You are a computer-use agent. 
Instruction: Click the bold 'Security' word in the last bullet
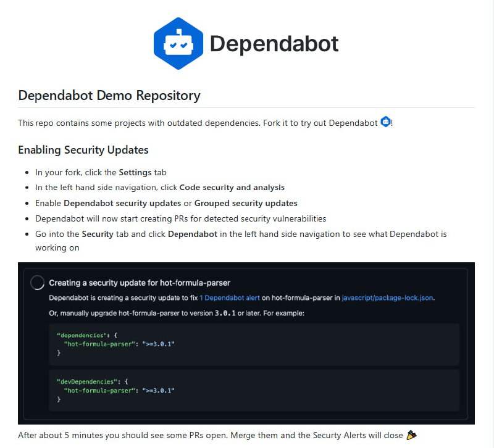97,234
